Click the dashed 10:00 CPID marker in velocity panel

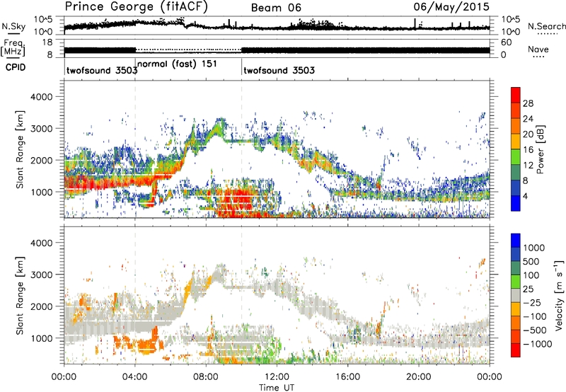coord(241,295)
